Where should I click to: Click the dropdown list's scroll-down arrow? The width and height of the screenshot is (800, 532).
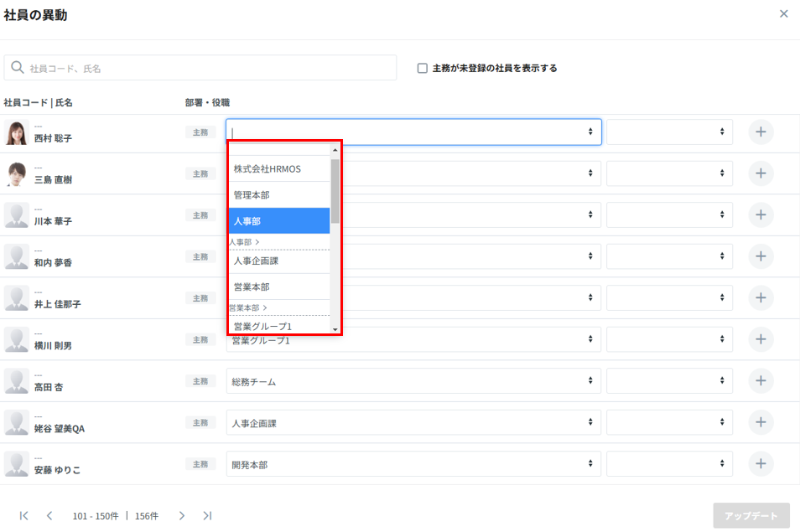coord(335,329)
